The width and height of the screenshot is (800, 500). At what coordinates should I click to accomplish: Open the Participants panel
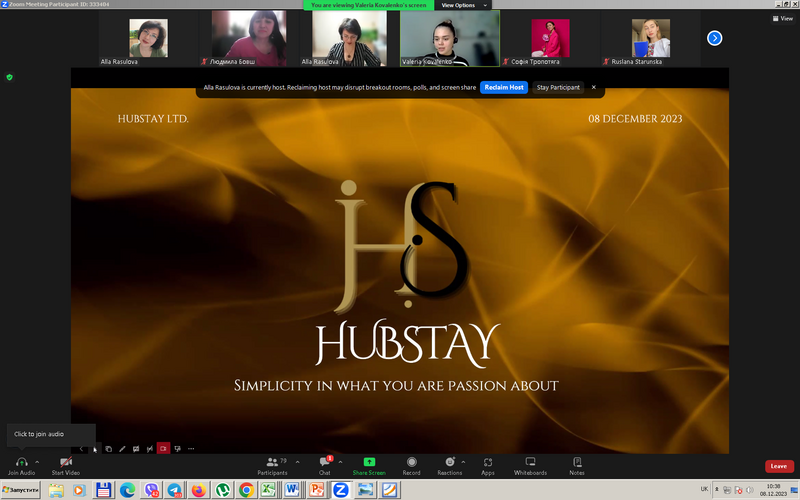pos(272,466)
